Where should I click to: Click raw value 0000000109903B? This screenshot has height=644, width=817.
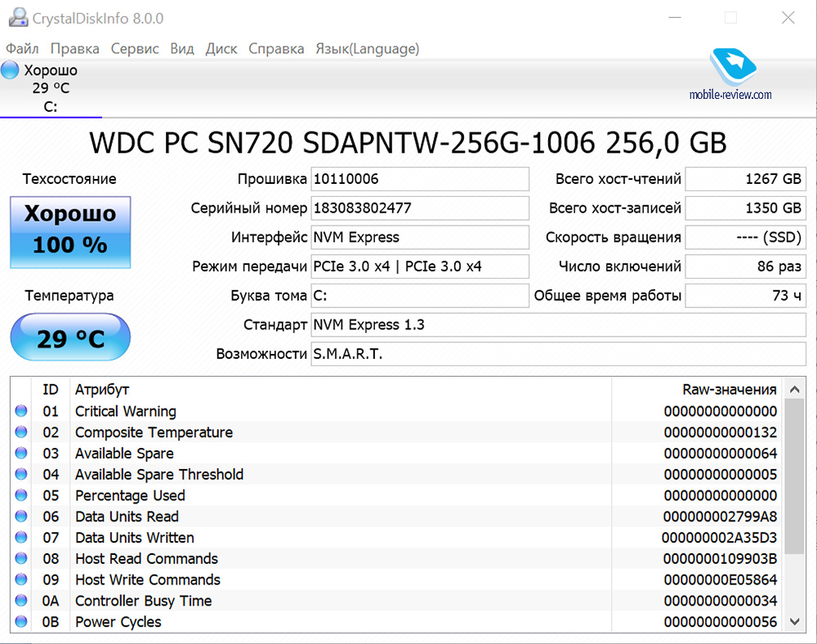click(x=720, y=558)
